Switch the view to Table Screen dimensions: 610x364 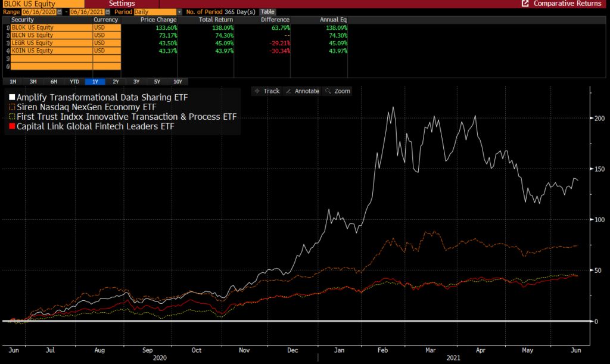pos(267,12)
